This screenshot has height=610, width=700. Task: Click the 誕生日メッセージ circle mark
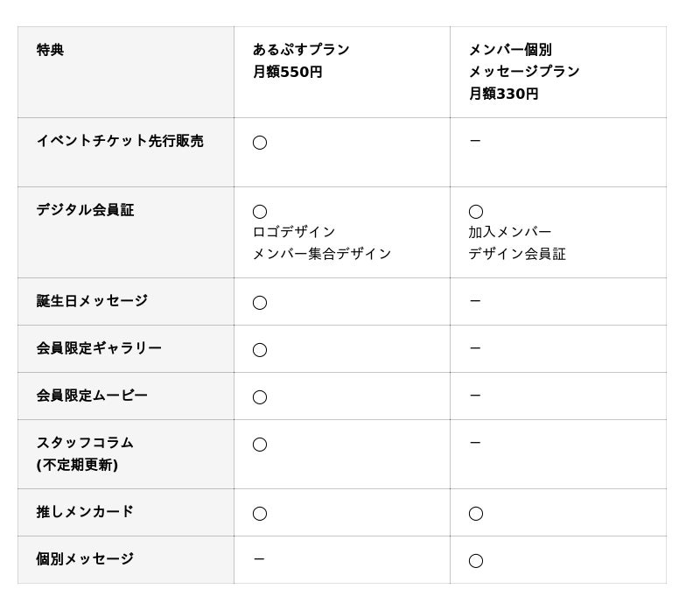(x=260, y=303)
